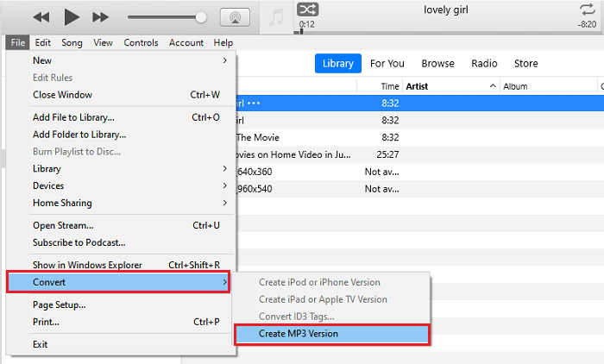The width and height of the screenshot is (604, 364).
Task: Open the Song menu
Action: 72,43
